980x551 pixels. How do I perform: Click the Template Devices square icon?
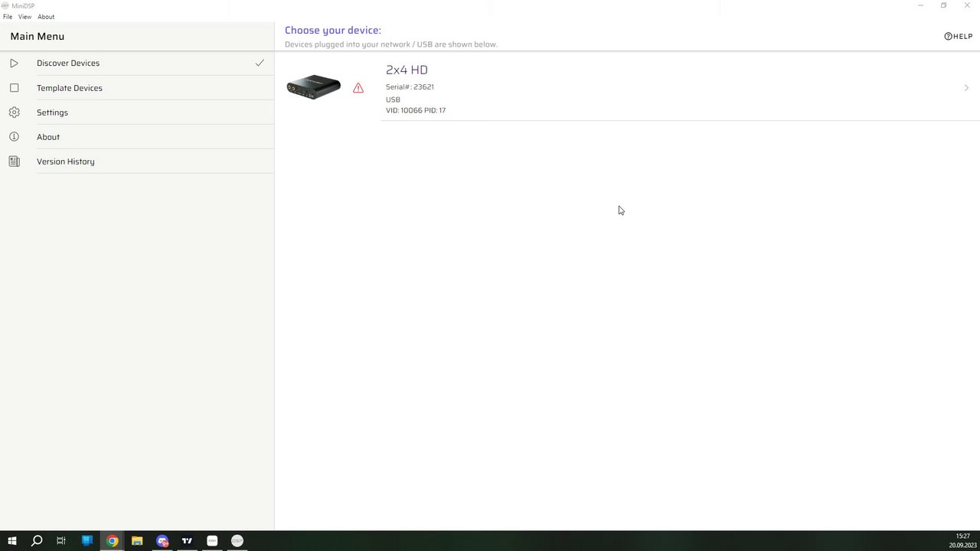click(x=14, y=88)
